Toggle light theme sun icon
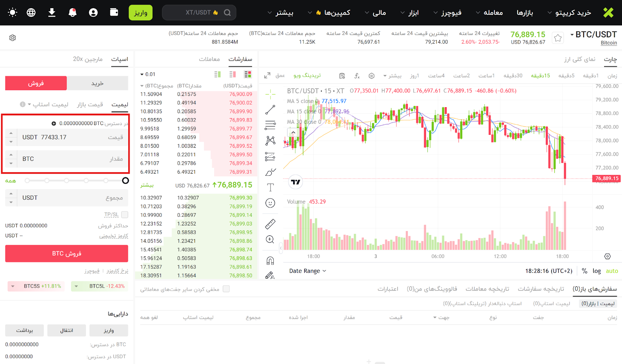The height and width of the screenshot is (364, 622). (x=12, y=12)
